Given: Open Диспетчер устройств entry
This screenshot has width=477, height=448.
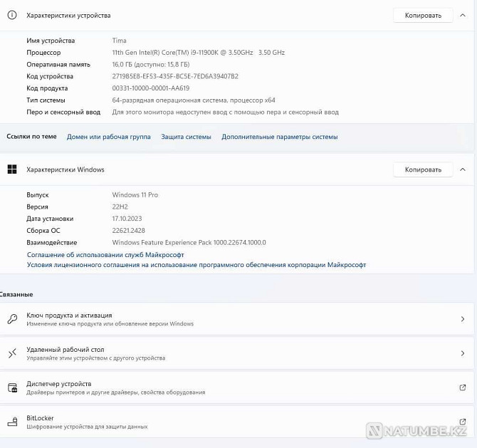Looking at the screenshot, I should (237, 387).
